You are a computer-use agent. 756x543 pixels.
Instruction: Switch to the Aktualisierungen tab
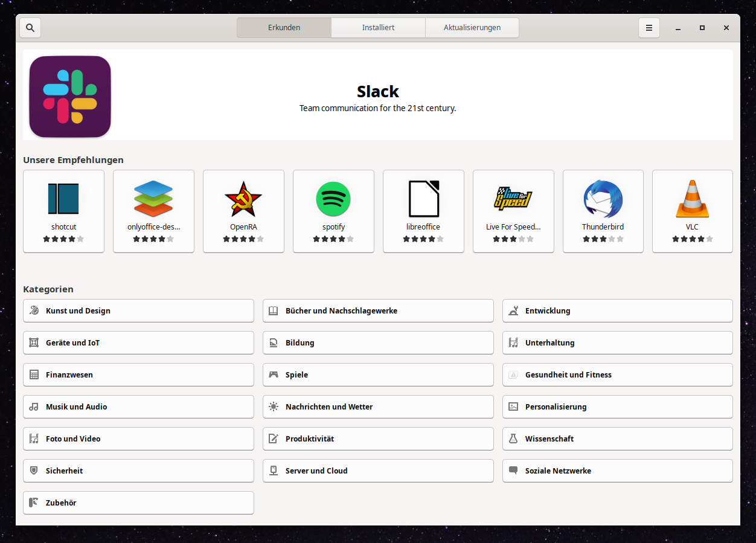click(x=472, y=28)
